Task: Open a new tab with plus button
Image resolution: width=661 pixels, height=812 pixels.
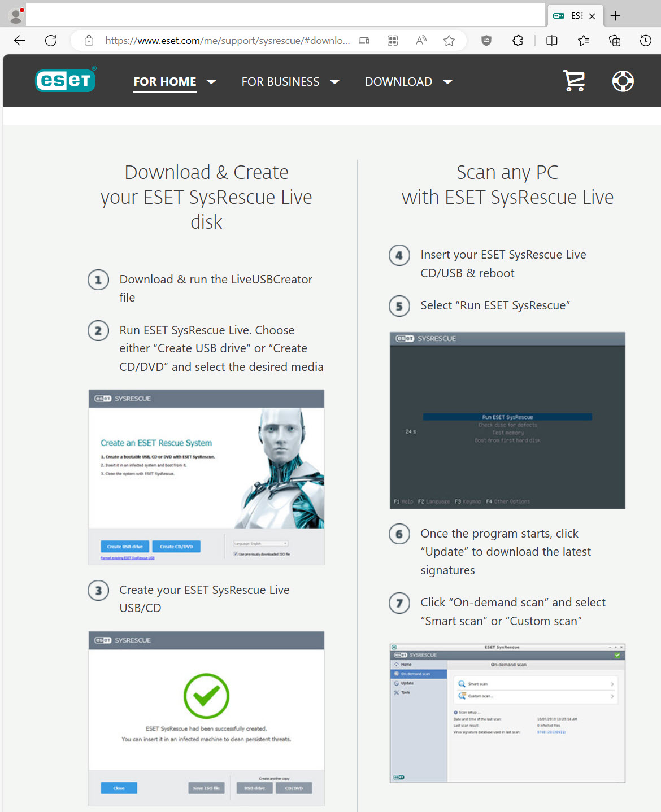Action: (x=616, y=16)
